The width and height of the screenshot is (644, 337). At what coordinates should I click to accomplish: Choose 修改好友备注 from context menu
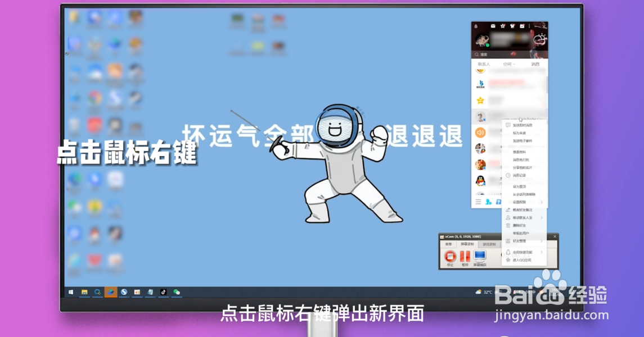(x=525, y=210)
